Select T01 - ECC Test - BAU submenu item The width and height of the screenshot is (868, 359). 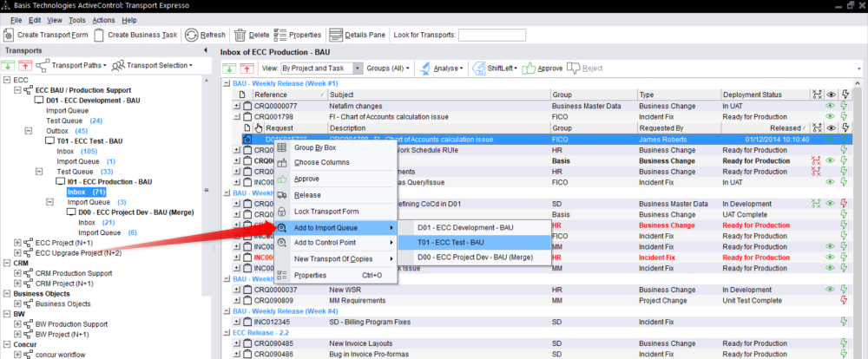click(x=475, y=242)
